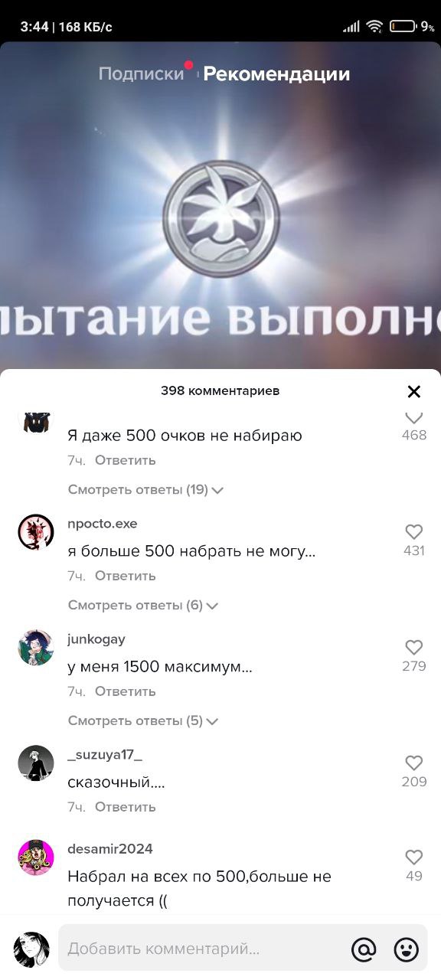Open junkogay's profile picture
Viewport: 441px width, 980px height.
36,648
